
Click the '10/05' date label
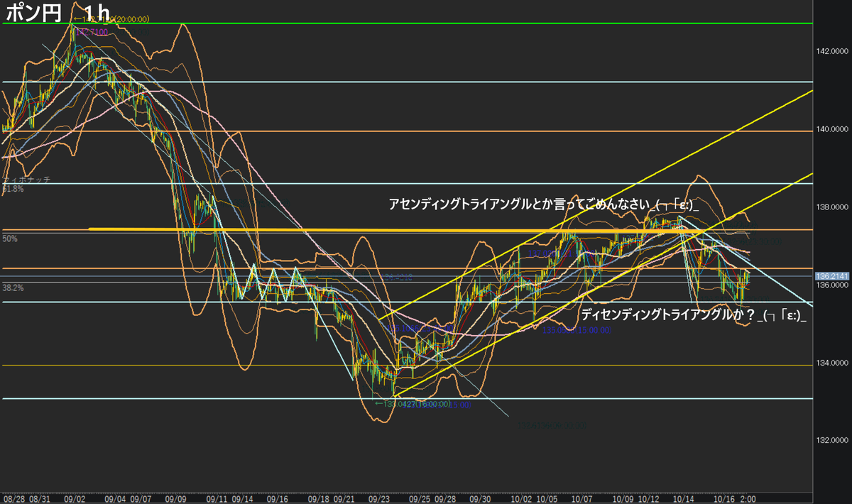(546, 499)
